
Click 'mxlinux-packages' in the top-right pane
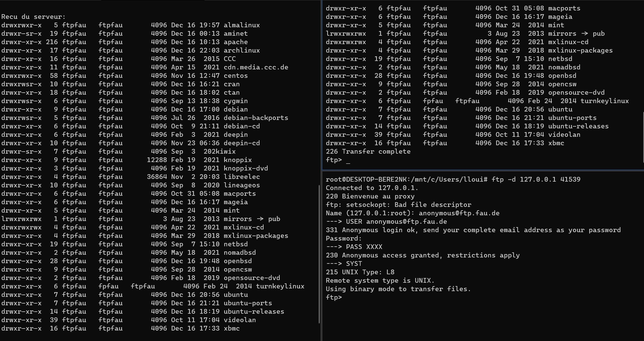580,51
